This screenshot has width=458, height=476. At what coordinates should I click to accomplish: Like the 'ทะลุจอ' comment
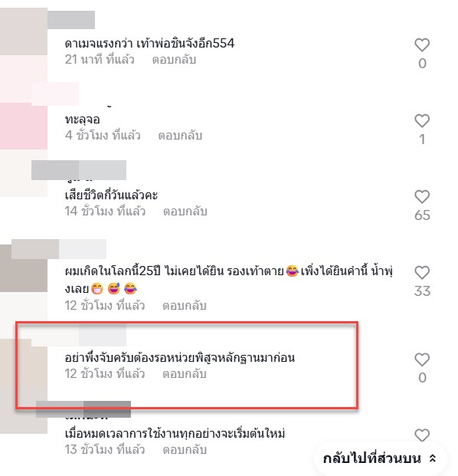pyautogui.click(x=422, y=121)
